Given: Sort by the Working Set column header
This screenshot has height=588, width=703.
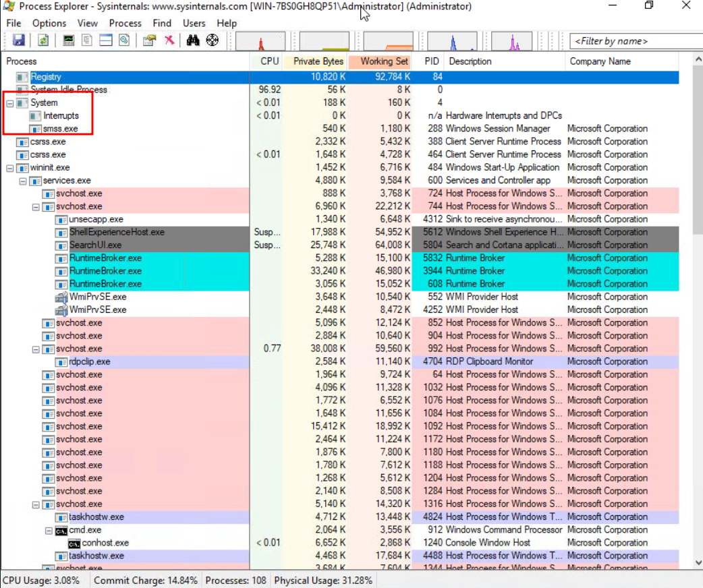Looking at the screenshot, I should (x=383, y=61).
